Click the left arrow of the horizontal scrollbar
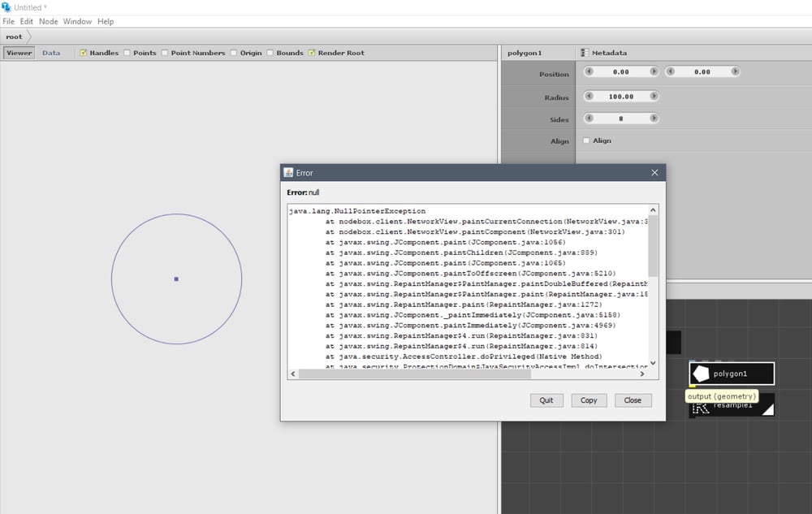Screen dimensions: 812x514 (x=293, y=374)
